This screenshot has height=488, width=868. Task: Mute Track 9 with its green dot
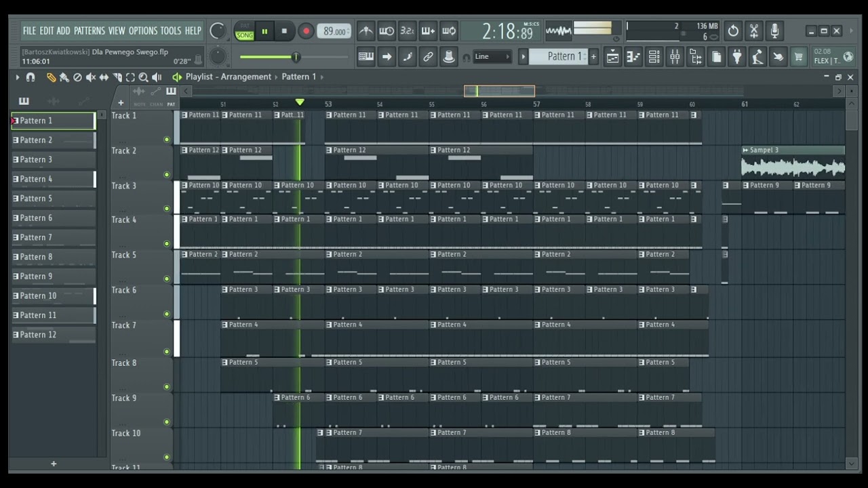pos(167,422)
